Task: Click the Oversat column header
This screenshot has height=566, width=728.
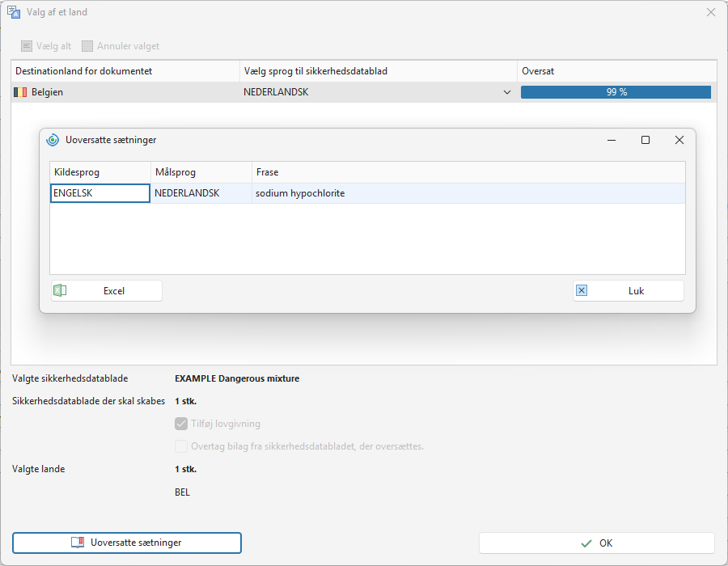Action: point(617,71)
